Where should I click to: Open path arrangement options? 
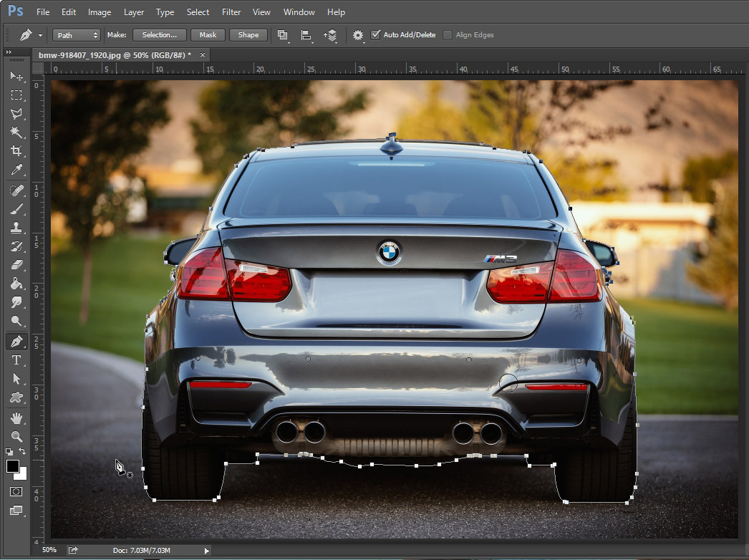(x=331, y=35)
